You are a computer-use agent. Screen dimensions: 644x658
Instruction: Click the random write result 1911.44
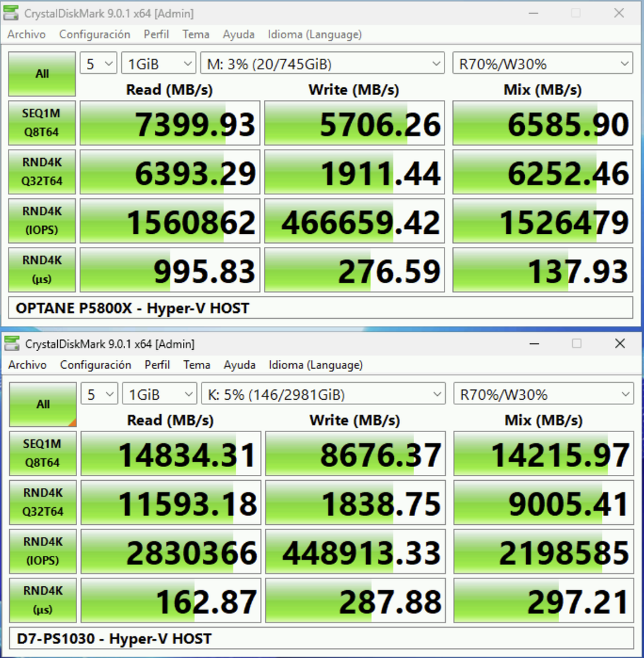[x=354, y=172]
